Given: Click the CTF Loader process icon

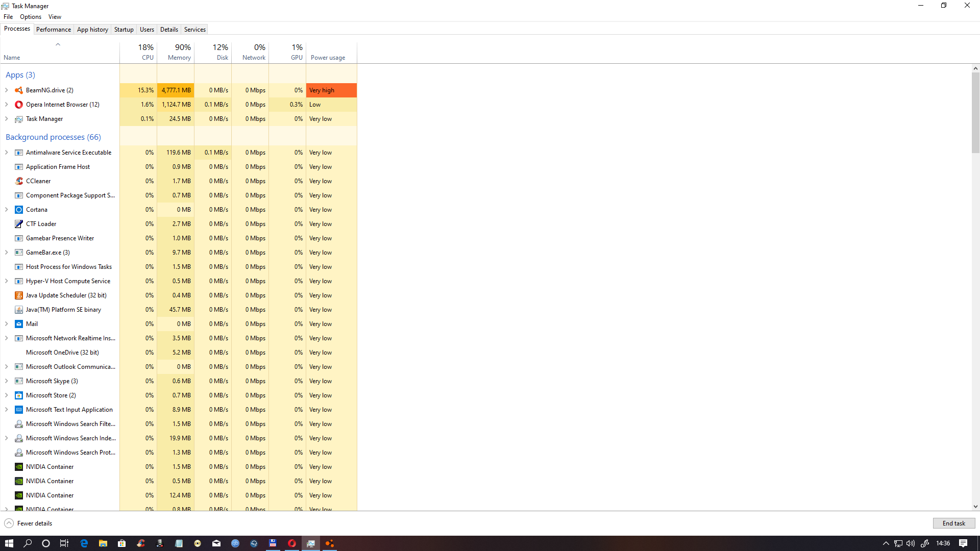Looking at the screenshot, I should 19,224.
